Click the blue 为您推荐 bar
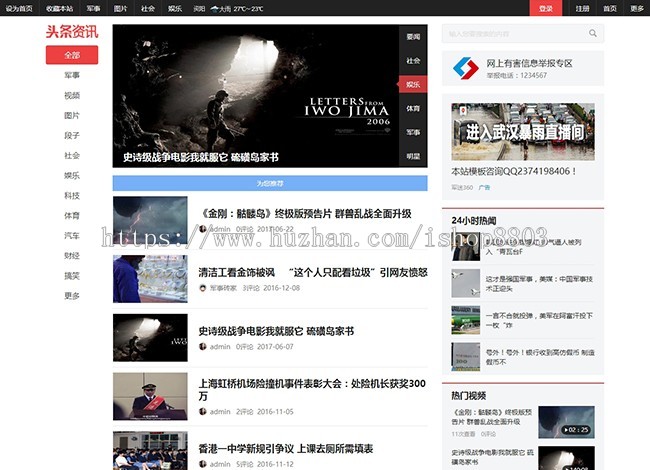This screenshot has width=650, height=470. 270,183
